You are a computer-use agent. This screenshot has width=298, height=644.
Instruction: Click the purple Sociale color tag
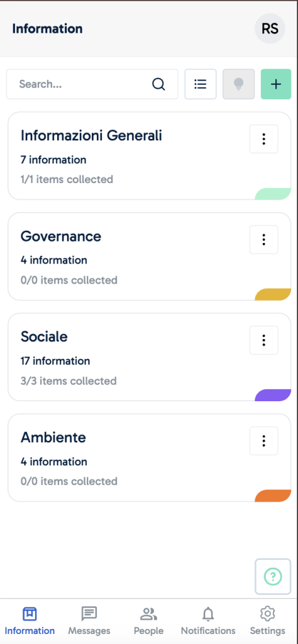tap(273, 395)
